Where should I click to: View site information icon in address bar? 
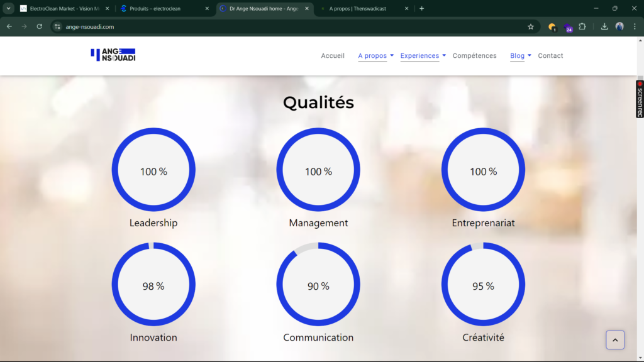(57, 26)
